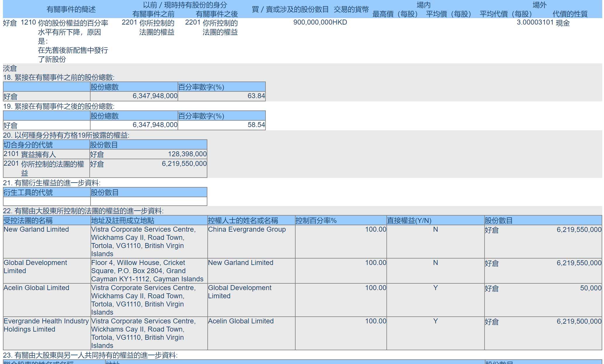Click the 6,219,500,000 shares for Evergrande Health
The height and width of the screenshot is (364, 604).
point(579,321)
